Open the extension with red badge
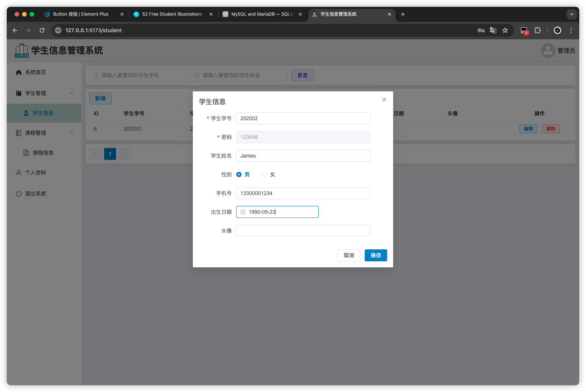586x392 pixels. click(x=524, y=31)
